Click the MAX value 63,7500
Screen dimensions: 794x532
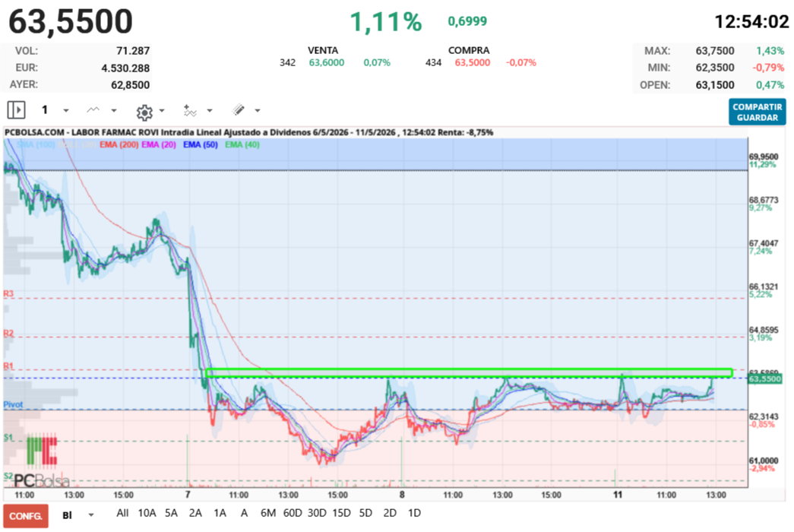click(x=715, y=51)
